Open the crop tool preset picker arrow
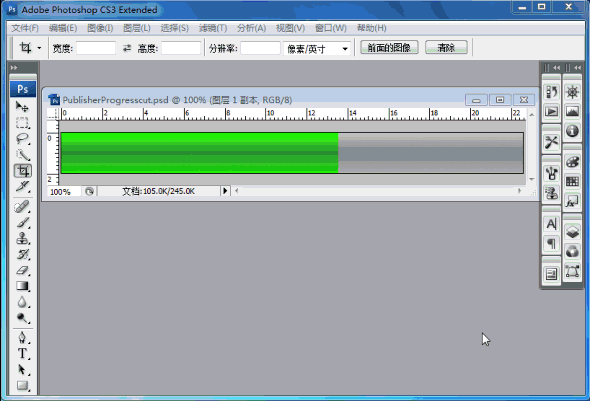 click(39, 48)
